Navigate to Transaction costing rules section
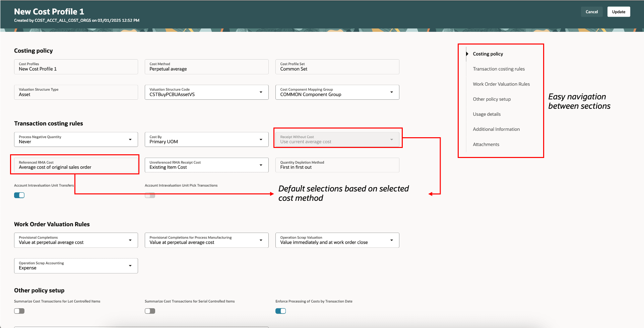Screen dimensions: 644x328 point(499,69)
